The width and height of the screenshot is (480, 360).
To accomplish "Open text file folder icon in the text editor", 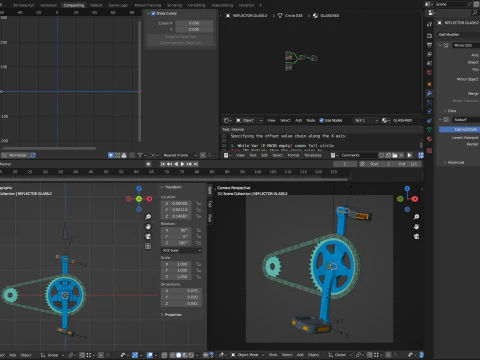I will click(395, 155).
